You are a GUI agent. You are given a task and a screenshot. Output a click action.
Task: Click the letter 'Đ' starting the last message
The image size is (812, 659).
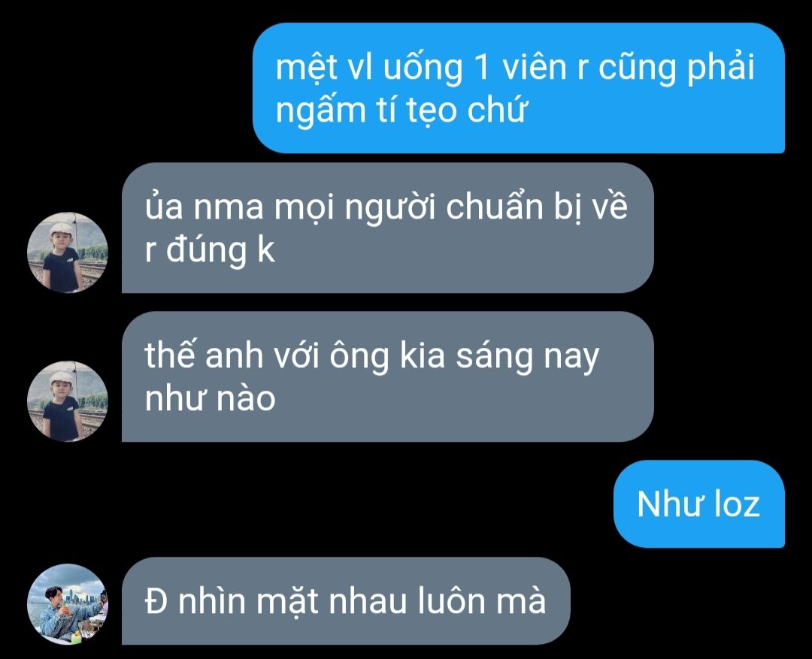(x=156, y=601)
